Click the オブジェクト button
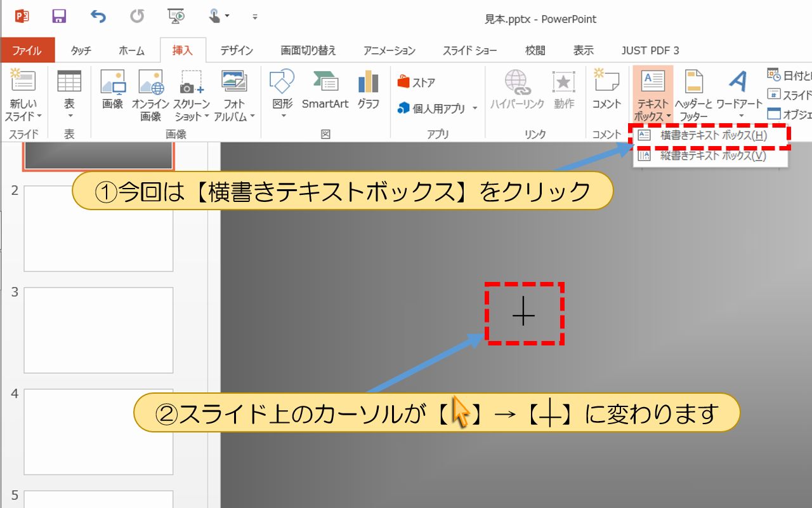Screen dimensions: 812x508 [x=790, y=114]
